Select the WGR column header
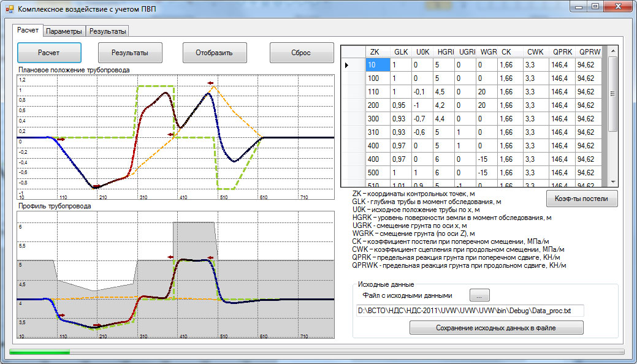Image resolution: width=637 pixels, height=364 pixels. [488, 52]
